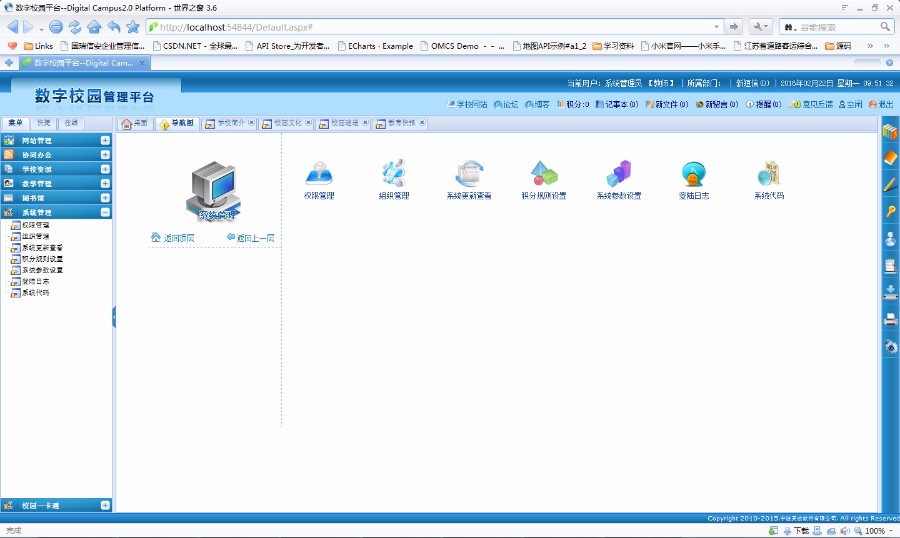The image size is (900, 538).
Task: Switch to the 菜单 sidebar tab
Action: 15,123
